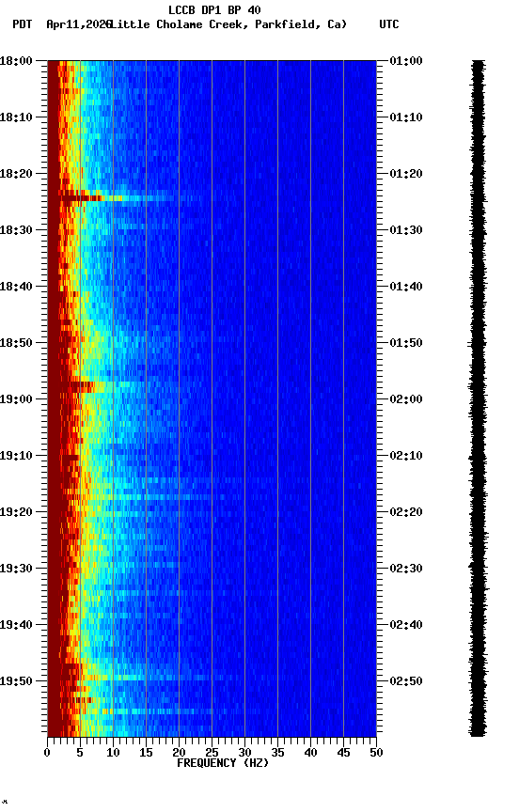Click the 35 Hz frequency tick label
This screenshot has width=519, height=812.
pos(277,753)
